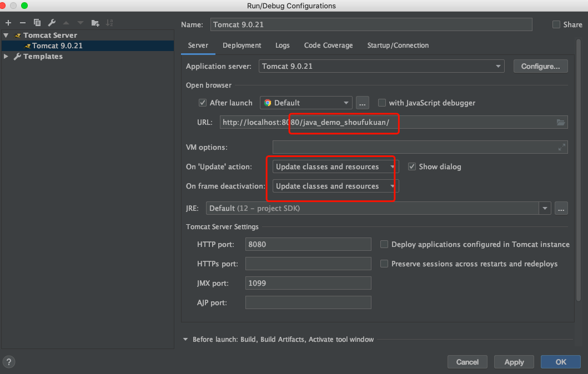Add a new configuration with plus icon
Image resolution: width=588 pixels, height=374 pixels.
pyautogui.click(x=8, y=23)
